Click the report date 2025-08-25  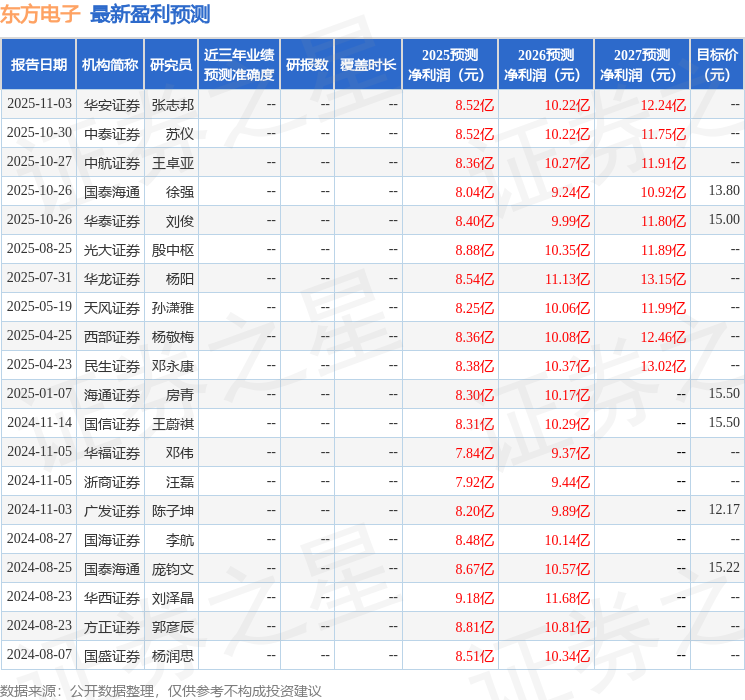tap(39, 249)
